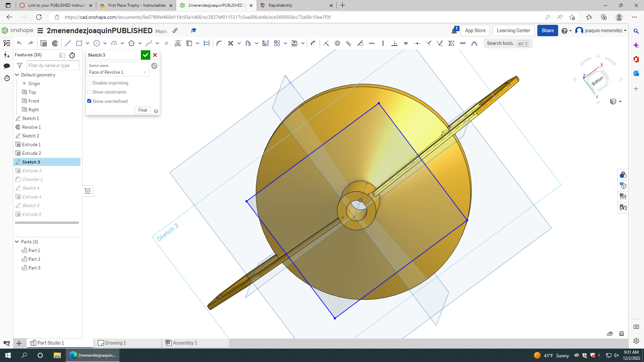Screen dimensions: 644x362
Task: Collapse the Default geometry tree
Action: click(x=17, y=75)
